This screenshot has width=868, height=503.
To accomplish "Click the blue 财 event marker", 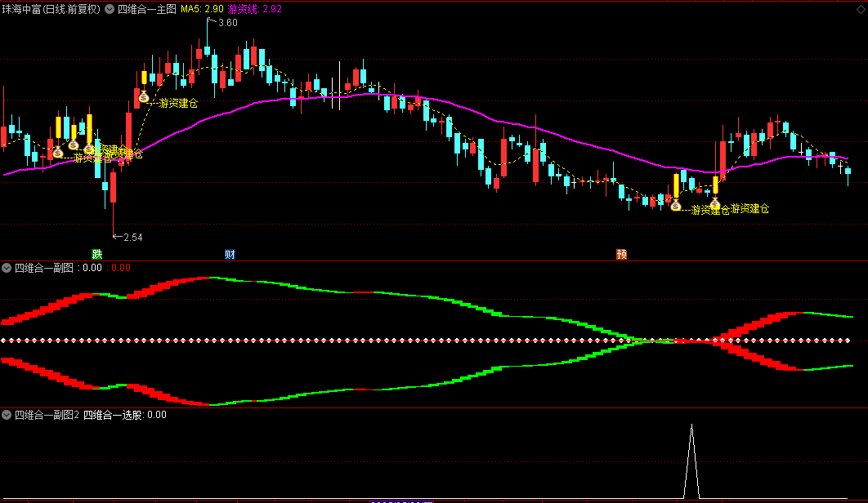I will click(x=230, y=254).
